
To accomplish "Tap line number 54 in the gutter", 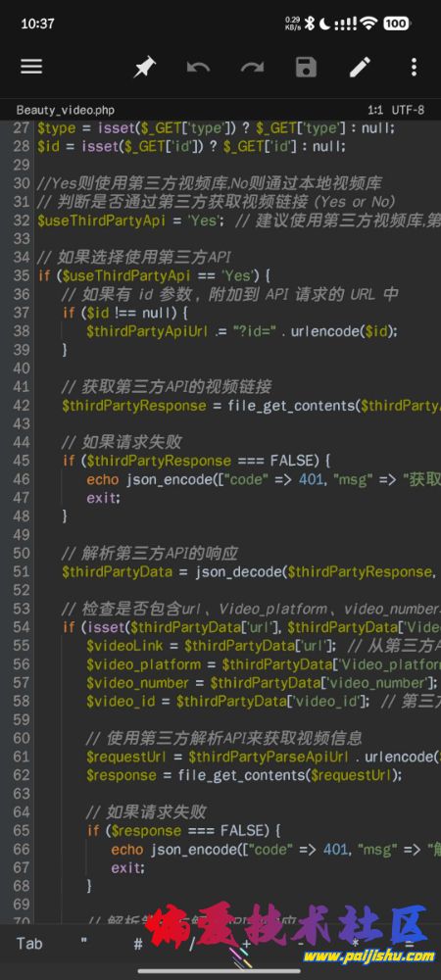I will tap(22, 627).
